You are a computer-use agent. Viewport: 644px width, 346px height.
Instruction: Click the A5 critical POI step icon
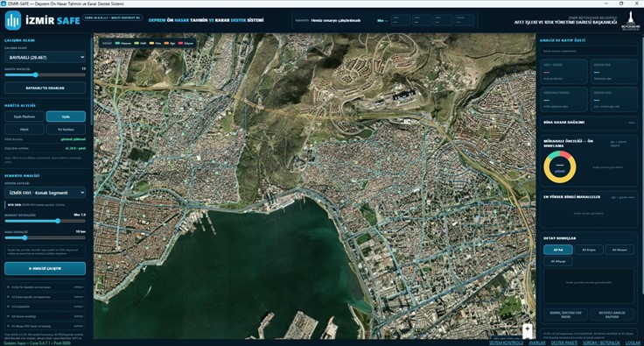click(8, 326)
